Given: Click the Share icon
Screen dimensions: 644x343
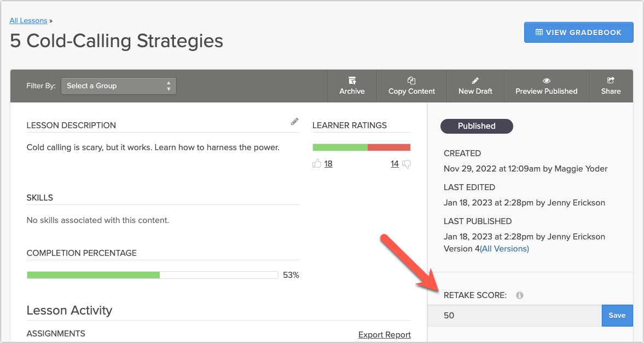Looking at the screenshot, I should pos(611,81).
